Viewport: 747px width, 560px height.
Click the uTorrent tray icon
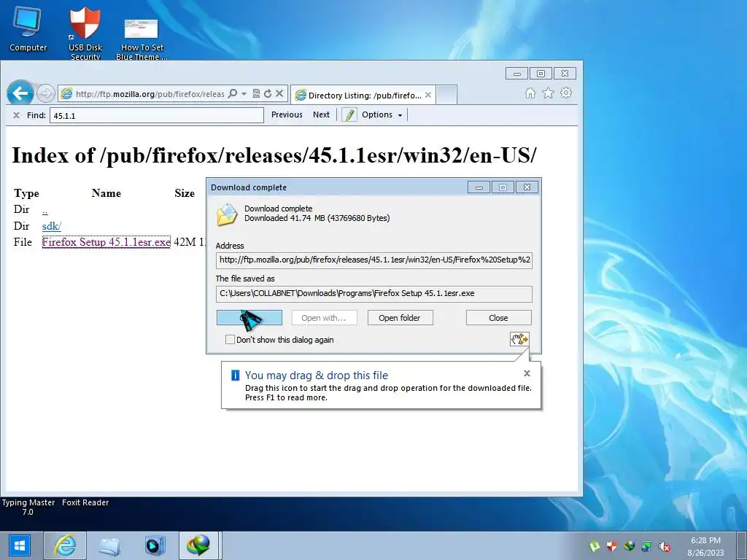point(594,546)
